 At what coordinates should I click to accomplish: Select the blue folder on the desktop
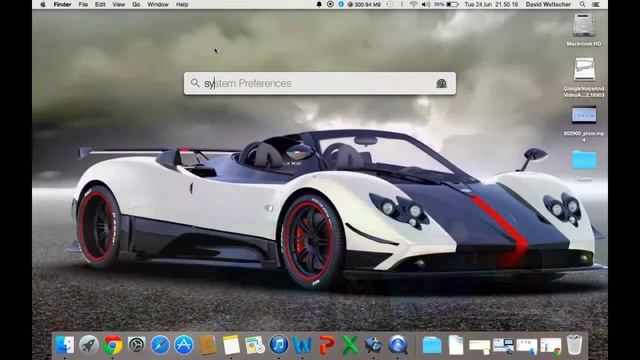point(584,160)
